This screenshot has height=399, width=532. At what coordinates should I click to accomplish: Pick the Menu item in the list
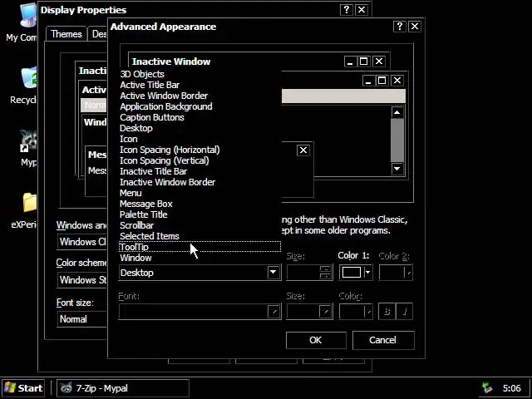click(199, 193)
